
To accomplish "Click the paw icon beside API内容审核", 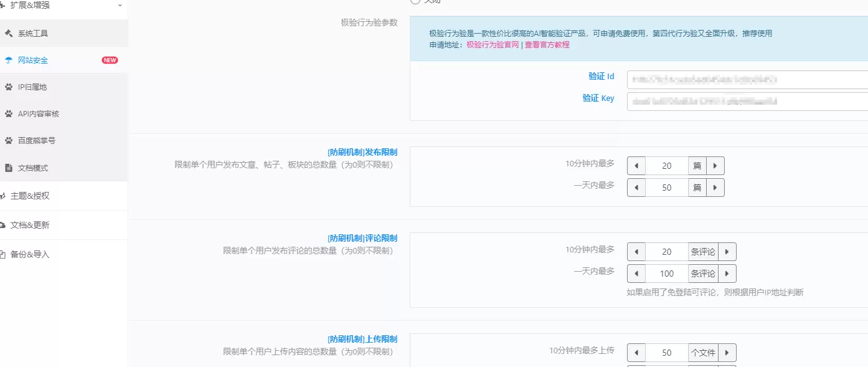I will click(x=9, y=114).
